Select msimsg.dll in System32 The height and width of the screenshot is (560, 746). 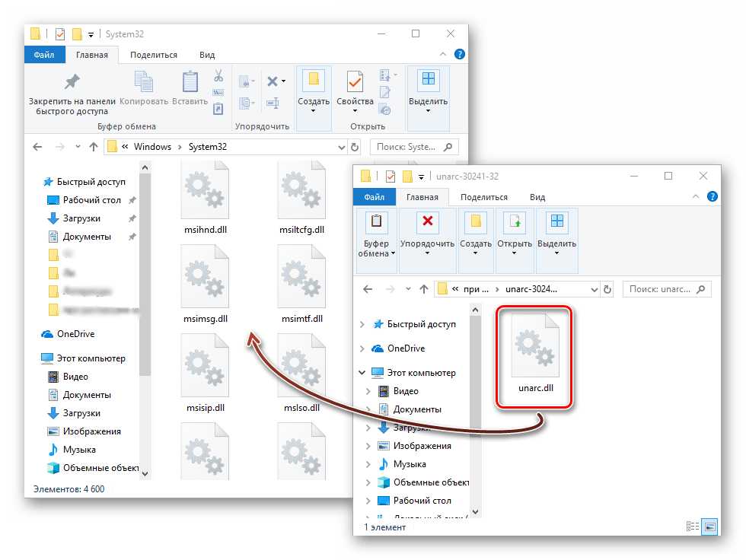[x=206, y=285]
